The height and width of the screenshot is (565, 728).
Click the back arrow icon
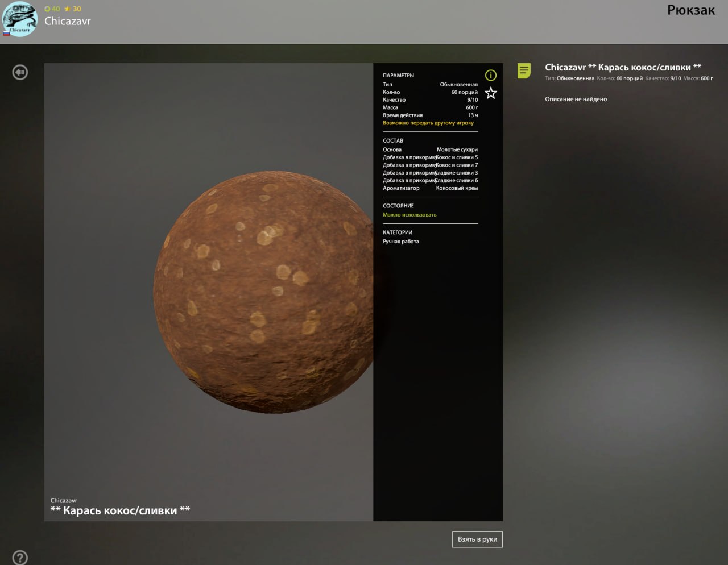[20, 72]
